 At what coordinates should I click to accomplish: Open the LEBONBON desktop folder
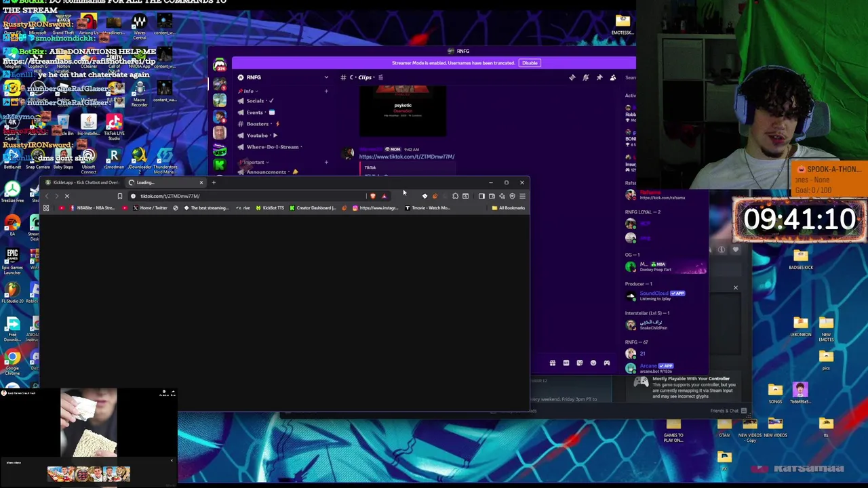(x=801, y=327)
